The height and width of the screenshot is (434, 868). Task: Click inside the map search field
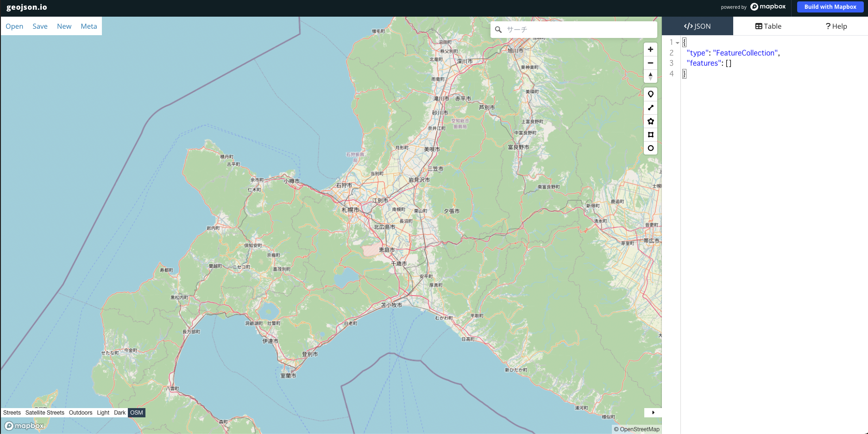pos(574,29)
